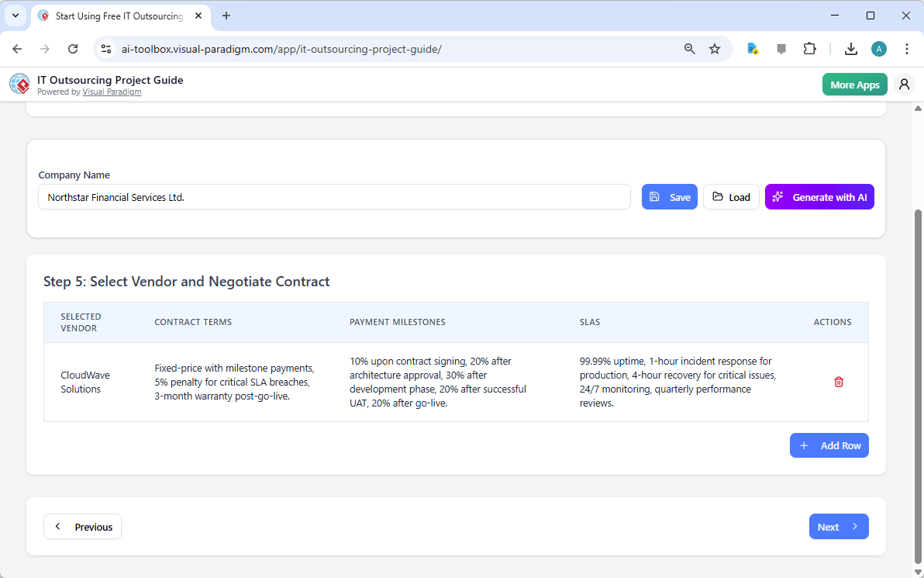The image size is (924, 578).
Task: Open the three-dot Chrome menu
Action: [x=907, y=48]
